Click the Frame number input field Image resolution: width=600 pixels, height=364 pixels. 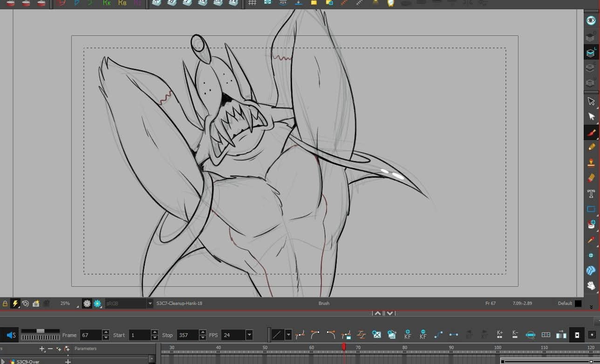(x=90, y=335)
